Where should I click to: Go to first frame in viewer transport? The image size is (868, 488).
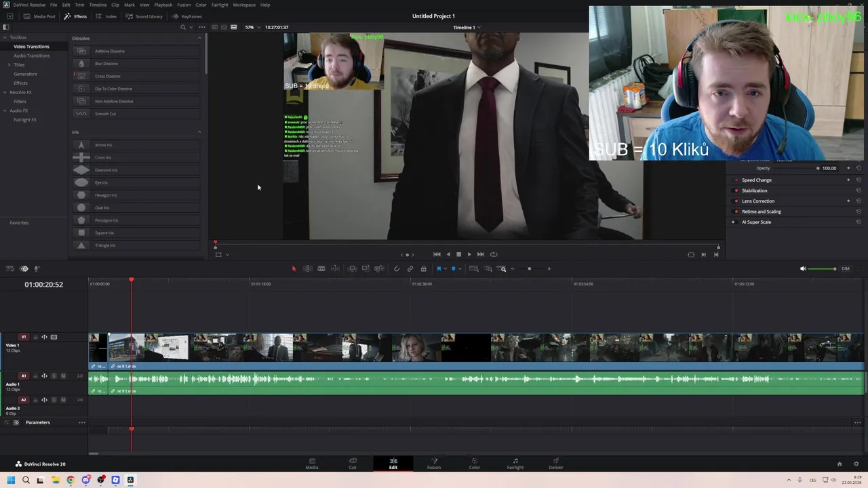coord(437,254)
